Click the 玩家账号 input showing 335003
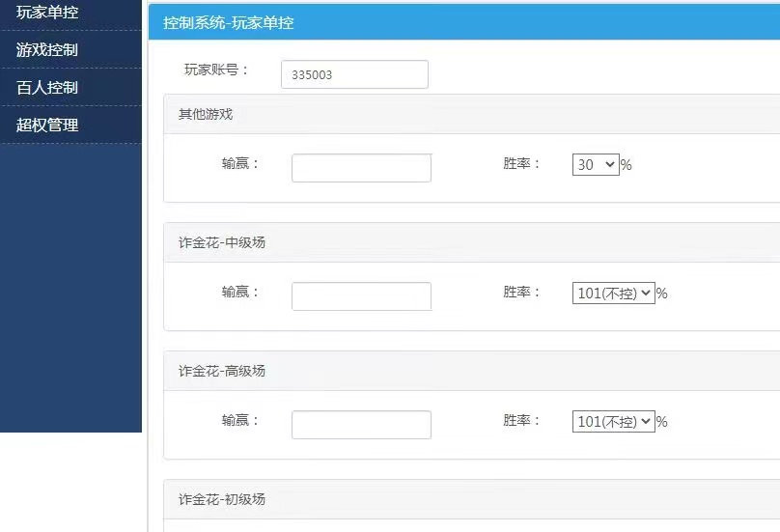780x532 pixels. 354,74
